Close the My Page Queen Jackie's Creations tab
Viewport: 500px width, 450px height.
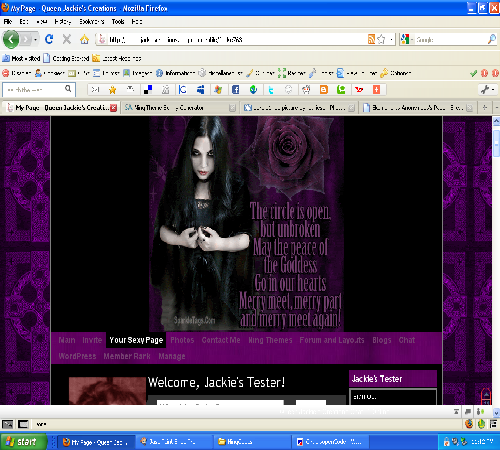coord(113,108)
